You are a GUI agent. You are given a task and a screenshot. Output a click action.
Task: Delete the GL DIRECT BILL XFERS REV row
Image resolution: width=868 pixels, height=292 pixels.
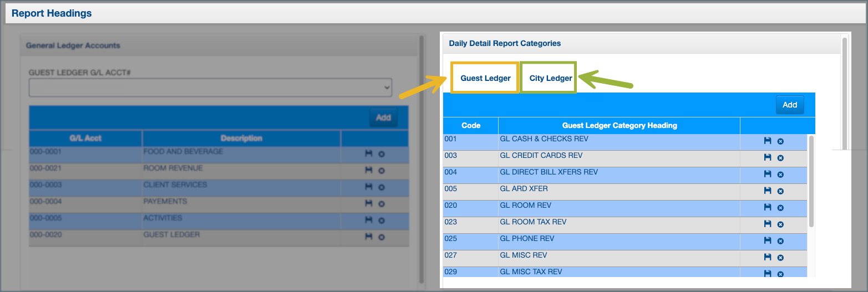tap(780, 175)
